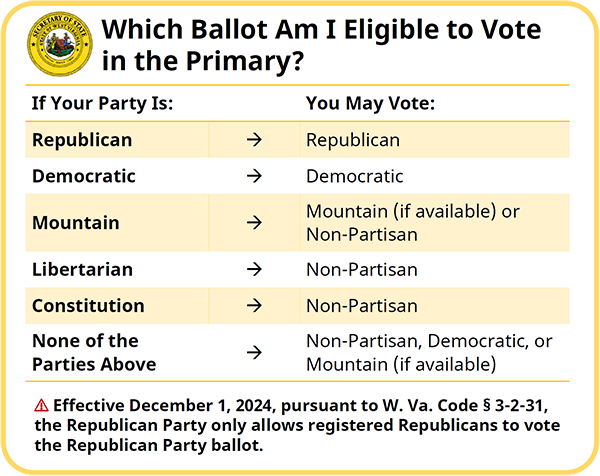The height and width of the screenshot is (476, 600).
Task: Select the 'You May Vote:' header
Action: pos(369,103)
